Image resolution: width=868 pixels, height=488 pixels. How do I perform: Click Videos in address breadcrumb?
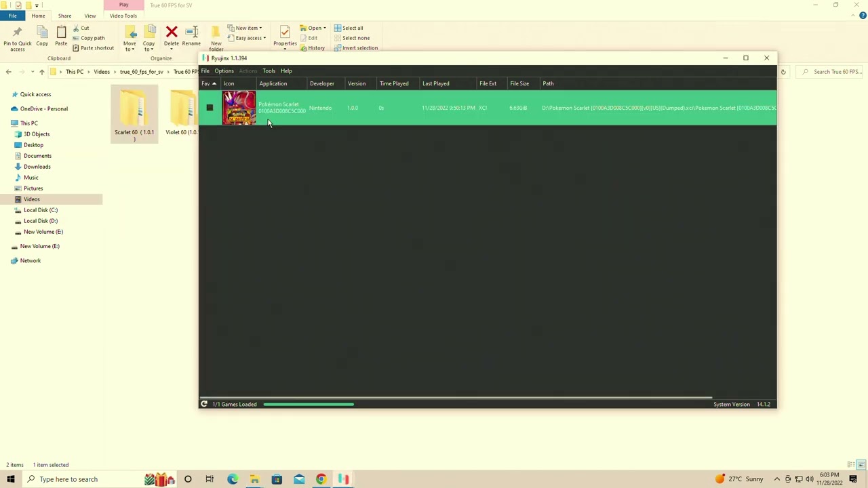click(102, 71)
